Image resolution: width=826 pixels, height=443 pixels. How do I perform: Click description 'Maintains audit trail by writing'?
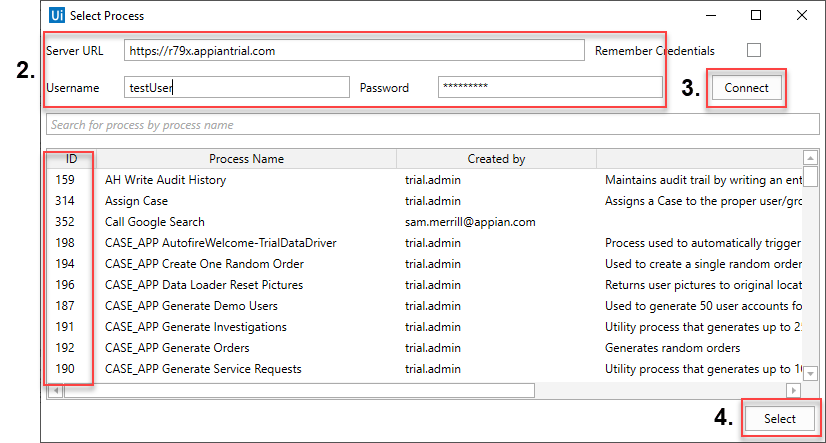tap(703, 180)
